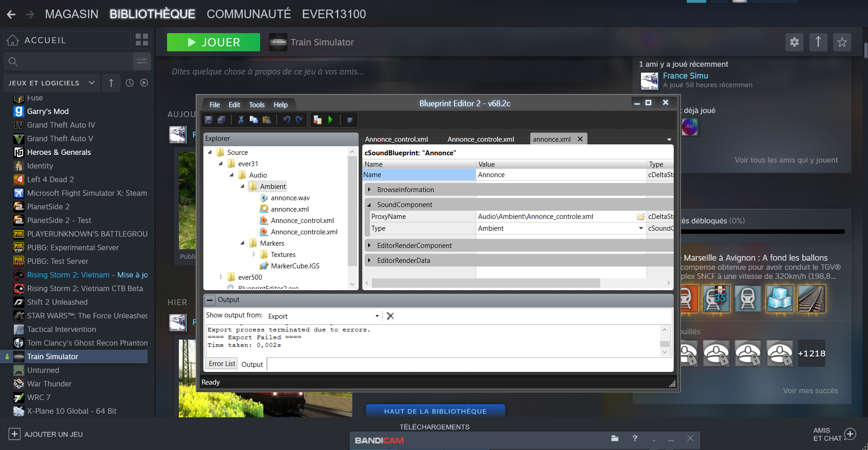Click AJOUTER UN JEU button
The image size is (868, 450).
(46, 434)
